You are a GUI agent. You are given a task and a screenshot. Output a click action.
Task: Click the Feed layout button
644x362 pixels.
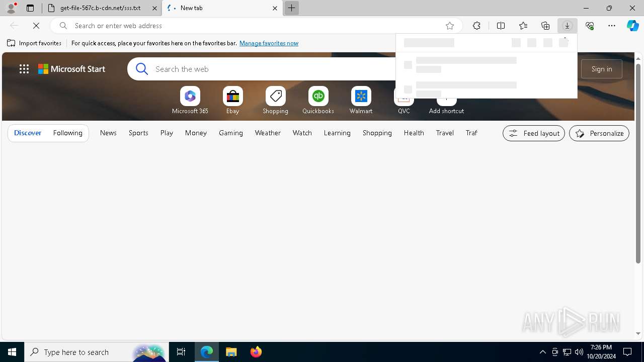(534, 133)
